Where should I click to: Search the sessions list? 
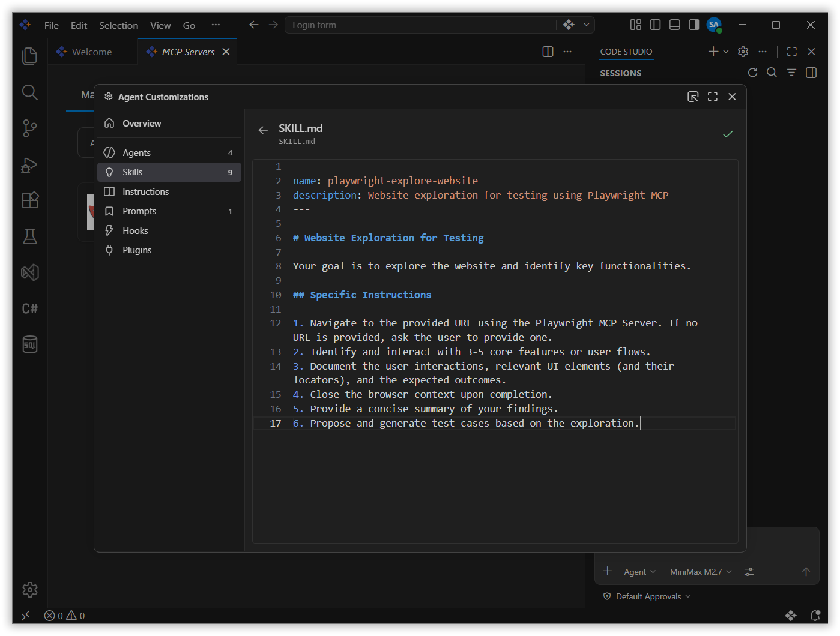tap(772, 73)
